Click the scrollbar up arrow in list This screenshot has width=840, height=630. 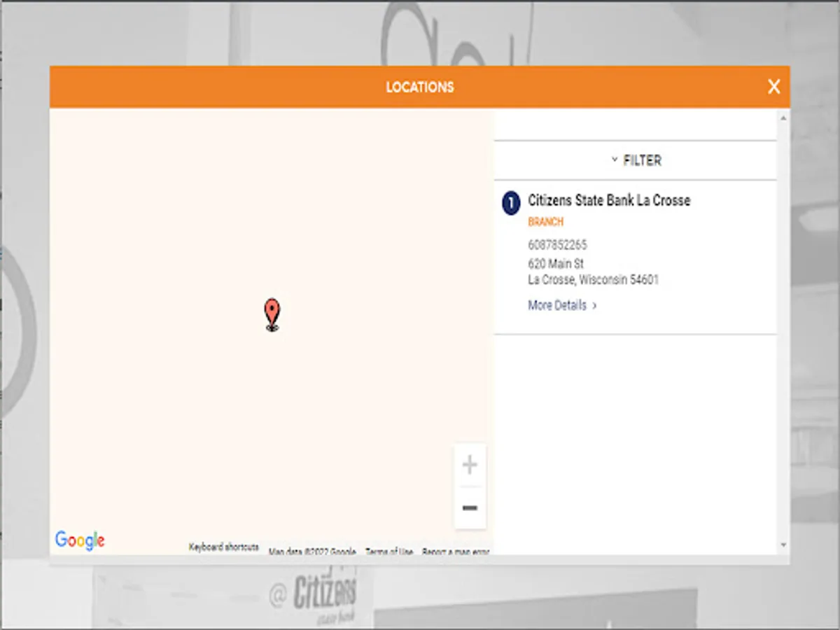[783, 118]
